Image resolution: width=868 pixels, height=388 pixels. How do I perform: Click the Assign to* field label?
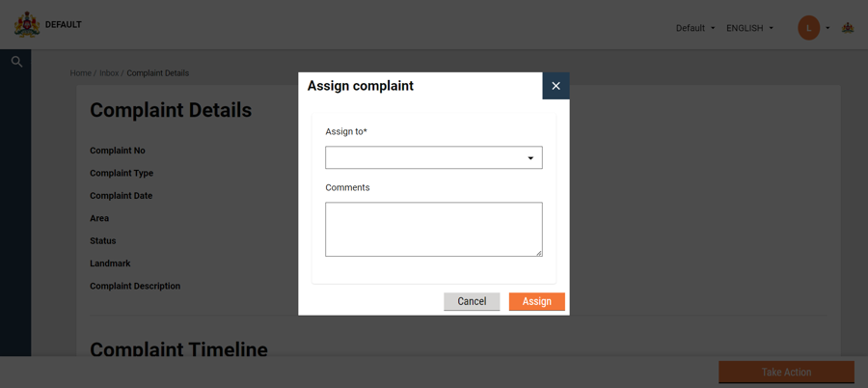tap(346, 131)
